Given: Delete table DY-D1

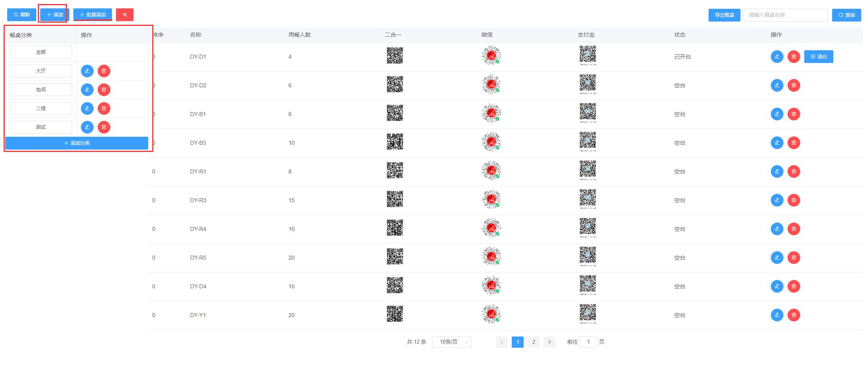Looking at the screenshot, I should pyautogui.click(x=794, y=57).
